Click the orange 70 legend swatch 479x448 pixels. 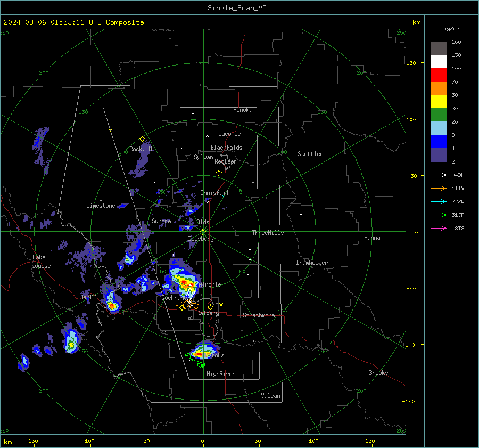tap(439, 88)
